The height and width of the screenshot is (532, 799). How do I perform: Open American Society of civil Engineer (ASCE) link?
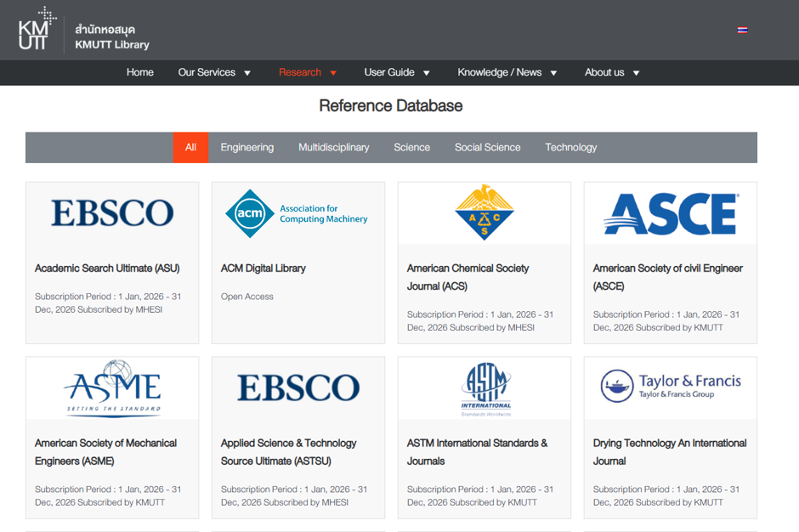pyautogui.click(x=667, y=277)
